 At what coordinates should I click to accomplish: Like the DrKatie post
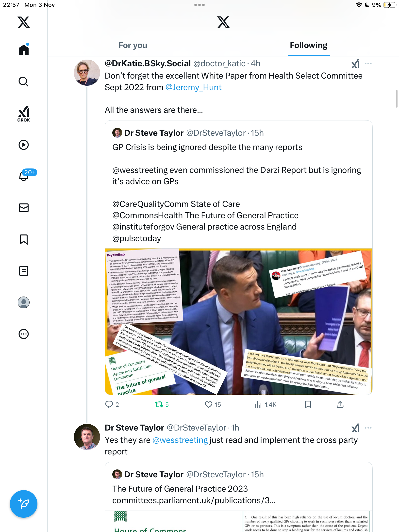tap(209, 404)
